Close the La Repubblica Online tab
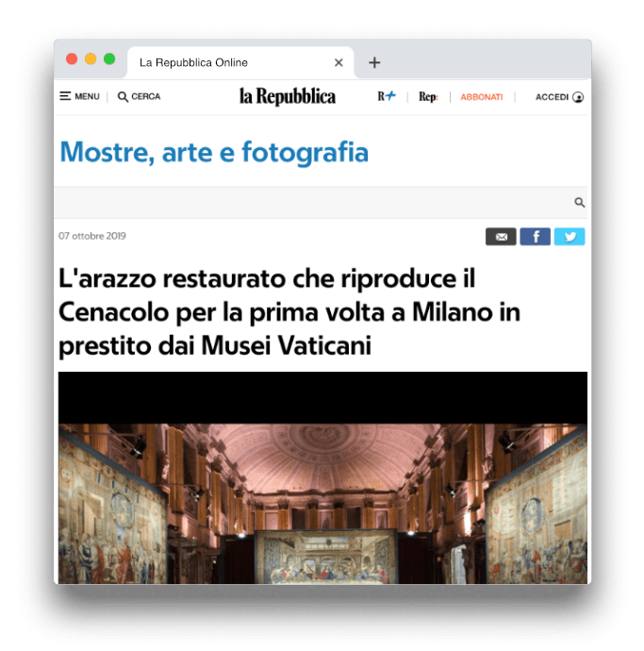 click(339, 62)
